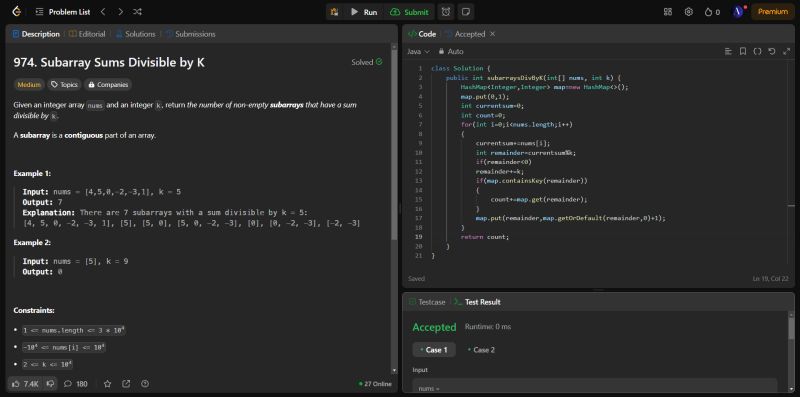The image size is (800, 397).
Task: Toggle the Auto setting with lock icon
Action: point(451,52)
